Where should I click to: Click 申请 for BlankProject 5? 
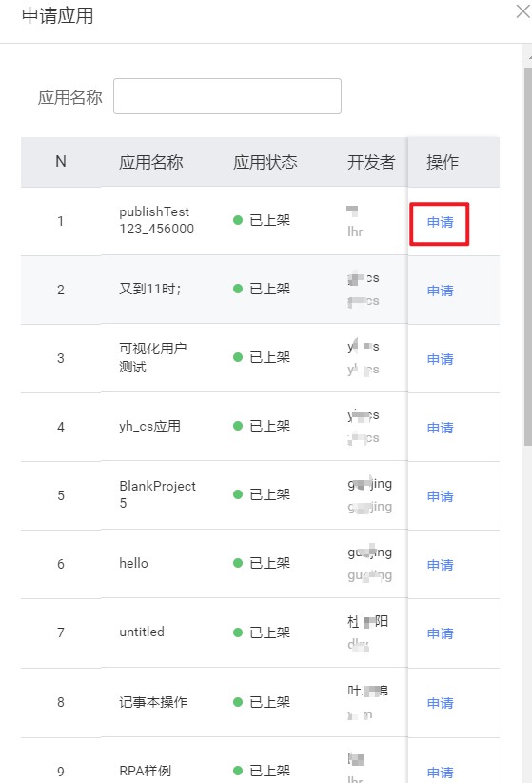(441, 496)
